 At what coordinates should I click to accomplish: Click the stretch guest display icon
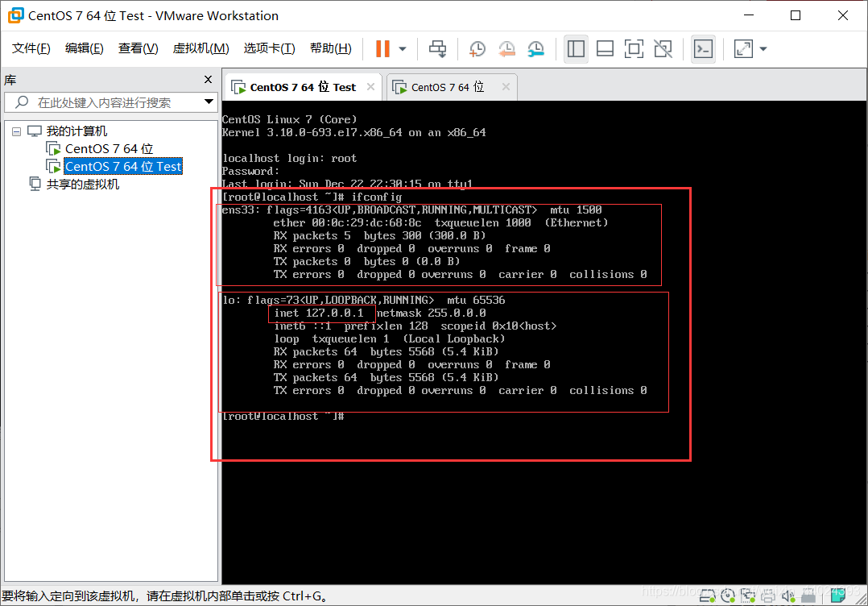[743, 48]
